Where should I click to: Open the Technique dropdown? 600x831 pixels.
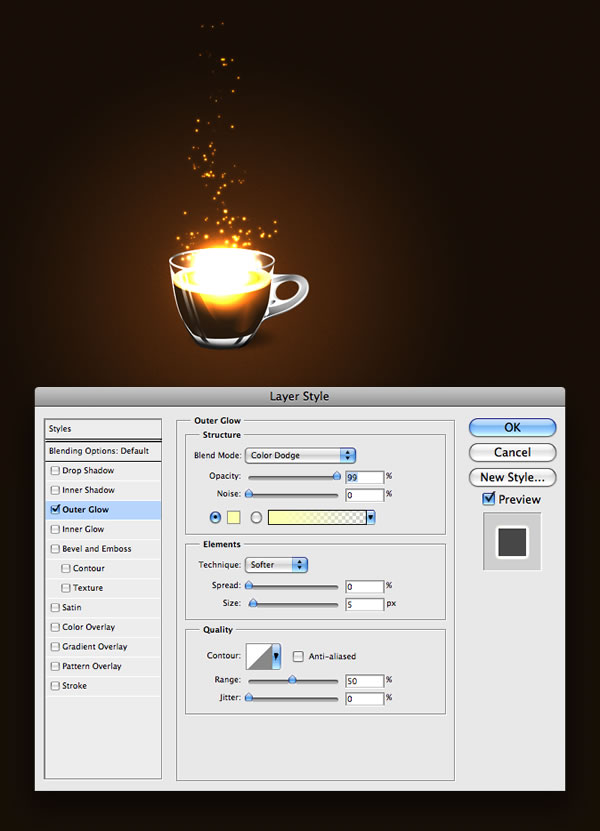[x=277, y=565]
